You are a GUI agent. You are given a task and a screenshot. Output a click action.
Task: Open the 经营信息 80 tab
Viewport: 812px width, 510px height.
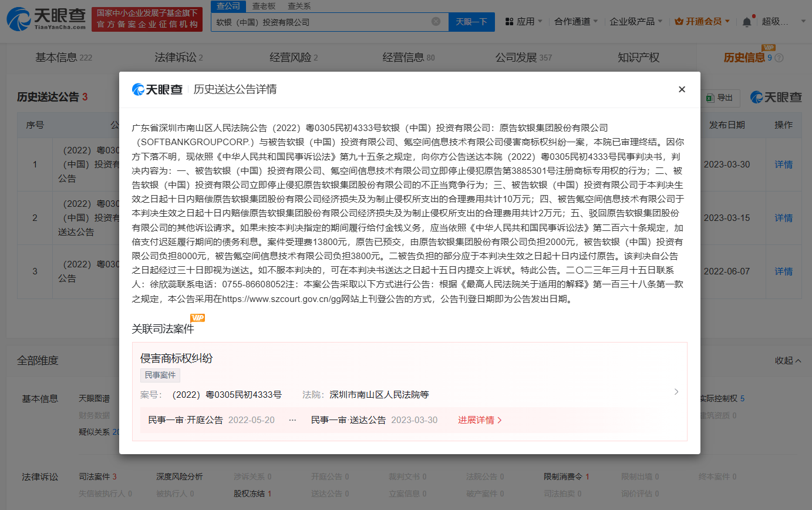pyautogui.click(x=409, y=58)
